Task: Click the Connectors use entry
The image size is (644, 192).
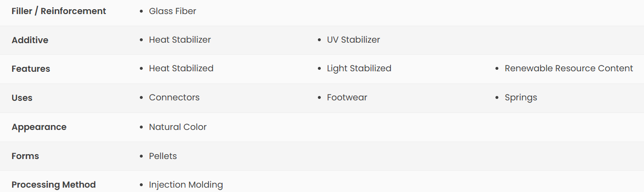Action: pos(174,97)
